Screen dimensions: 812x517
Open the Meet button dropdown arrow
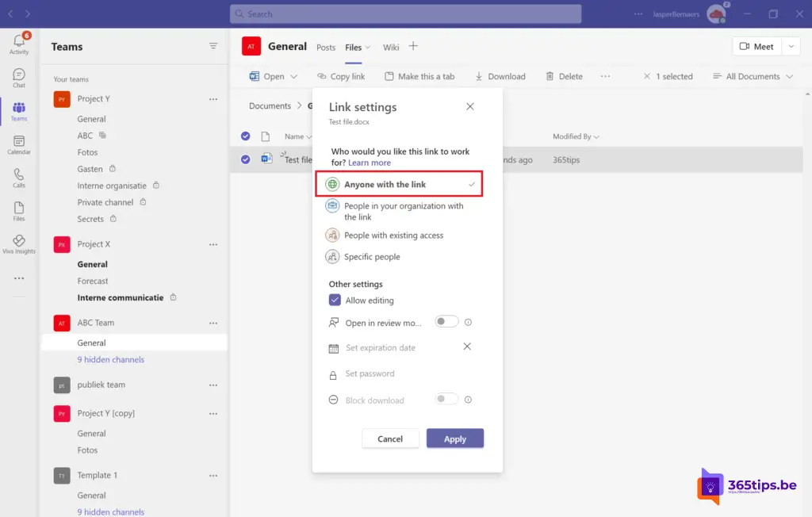pyautogui.click(x=791, y=47)
